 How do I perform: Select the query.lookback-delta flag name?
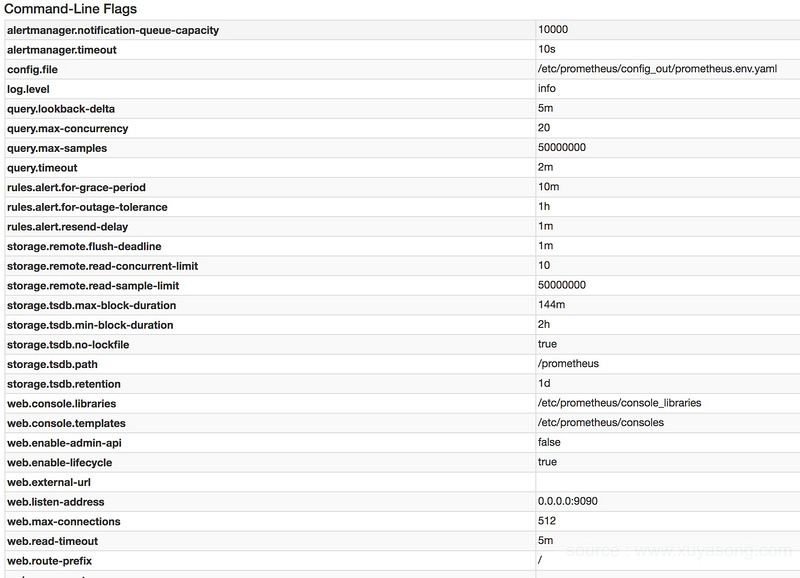pos(68,109)
